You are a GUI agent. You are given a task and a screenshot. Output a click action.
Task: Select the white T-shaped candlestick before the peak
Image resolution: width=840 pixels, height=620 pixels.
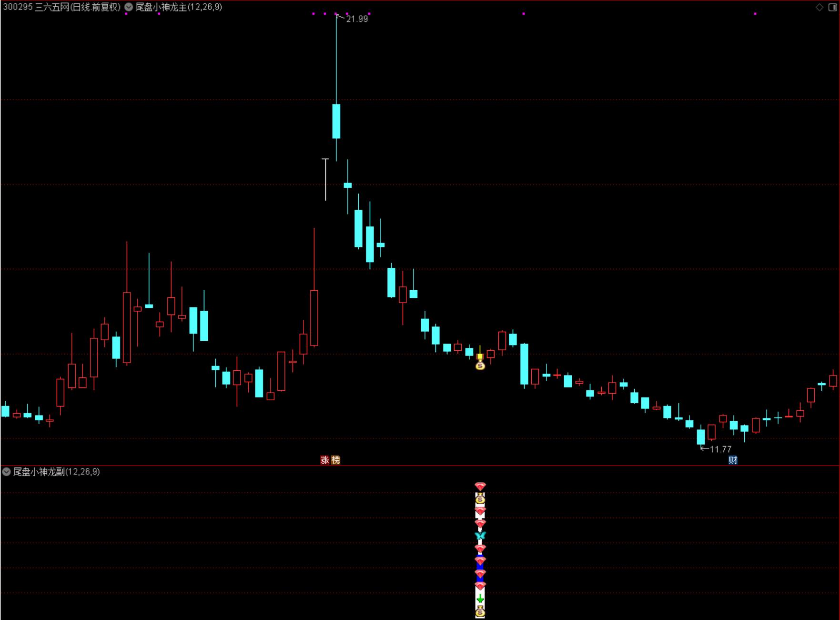point(325,179)
